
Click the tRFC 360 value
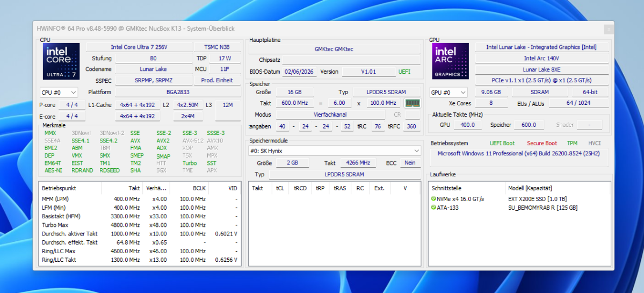(412, 126)
